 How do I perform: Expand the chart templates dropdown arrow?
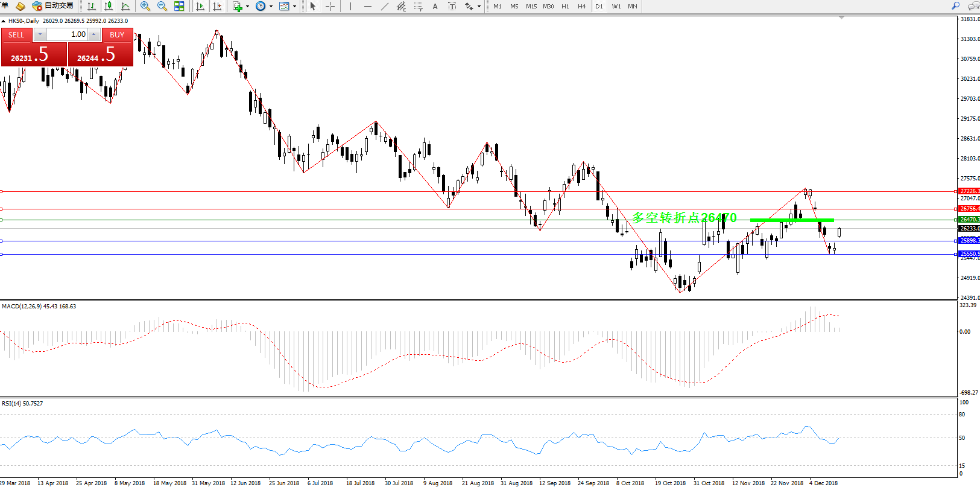click(x=294, y=7)
